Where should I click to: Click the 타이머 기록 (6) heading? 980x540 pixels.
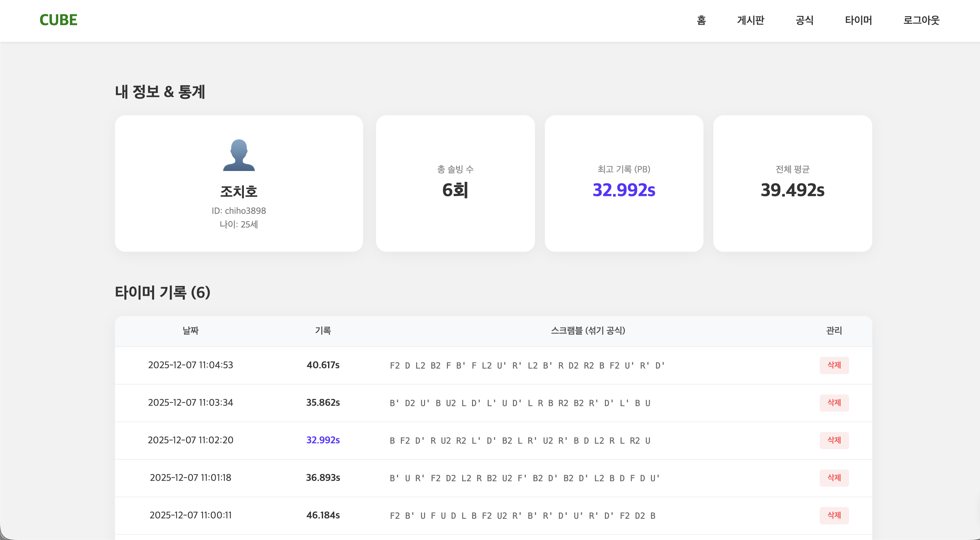tap(163, 293)
